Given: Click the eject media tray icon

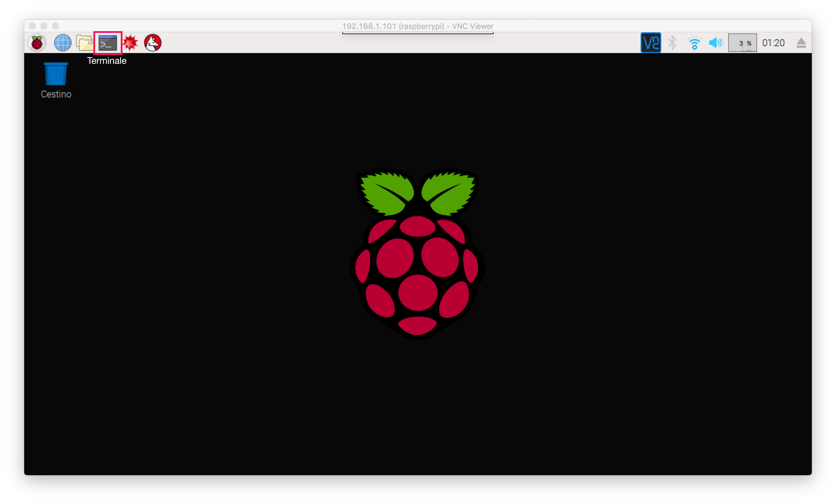Looking at the screenshot, I should [x=801, y=43].
